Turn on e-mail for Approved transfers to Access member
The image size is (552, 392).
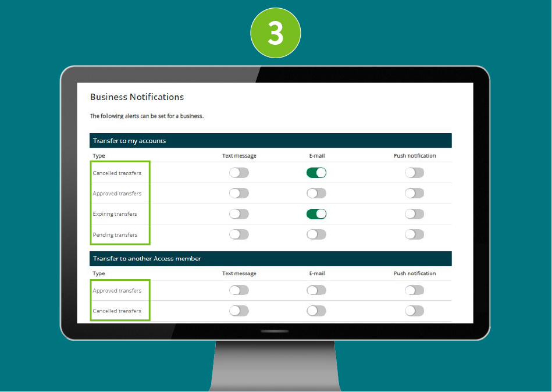(x=316, y=290)
